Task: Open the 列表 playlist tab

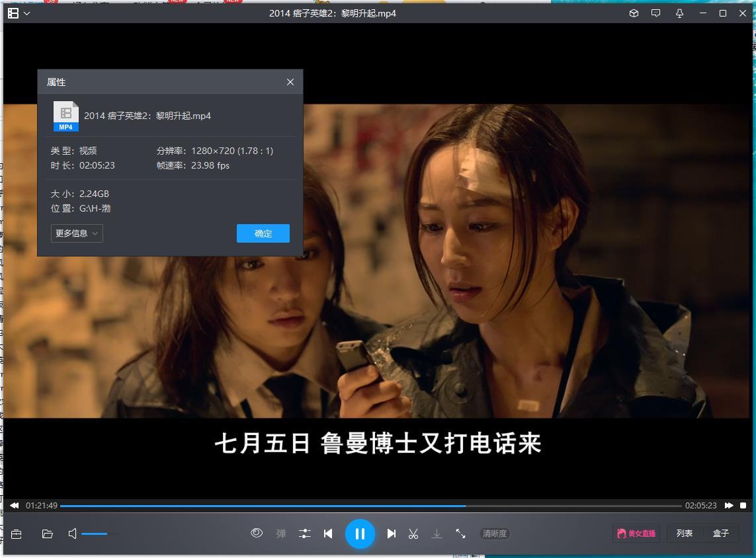Action: pyautogui.click(x=685, y=534)
